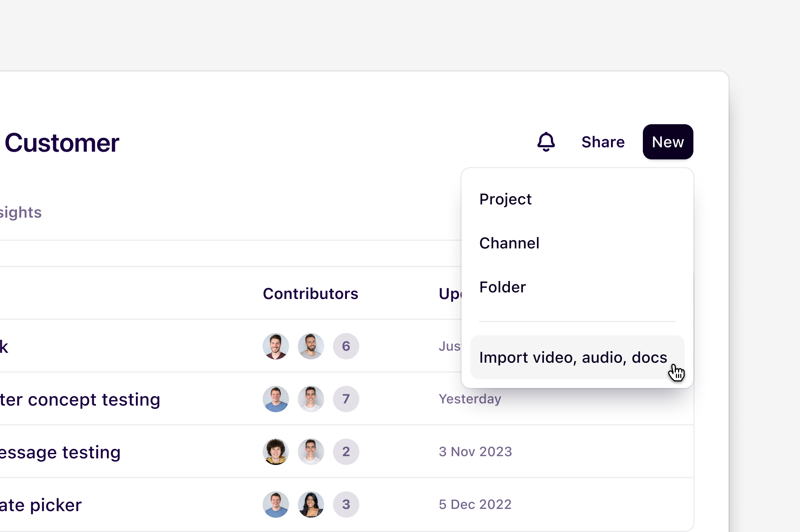Click the Contributors column header
This screenshot has width=800, height=532.
pyautogui.click(x=310, y=294)
